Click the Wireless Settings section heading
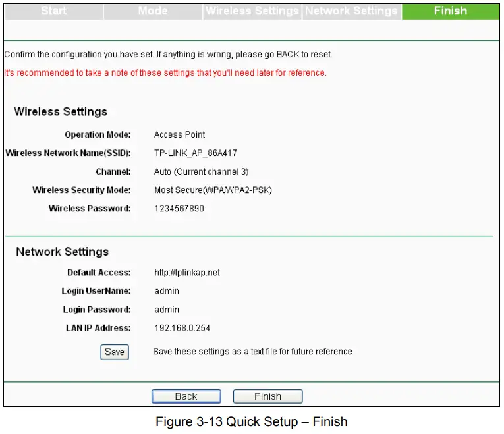The height and width of the screenshot is (434, 504). click(61, 112)
